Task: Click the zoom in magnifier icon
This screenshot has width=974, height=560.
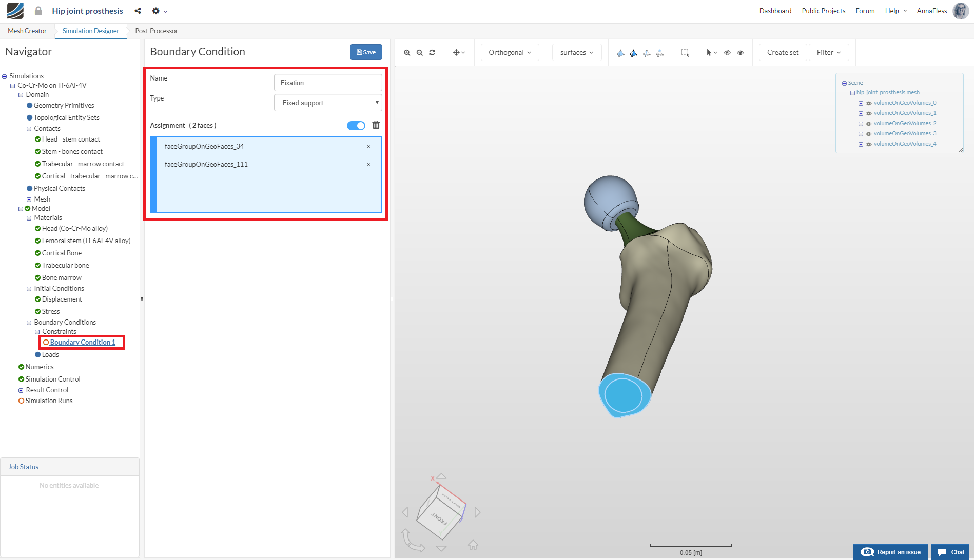Action: 407,53
